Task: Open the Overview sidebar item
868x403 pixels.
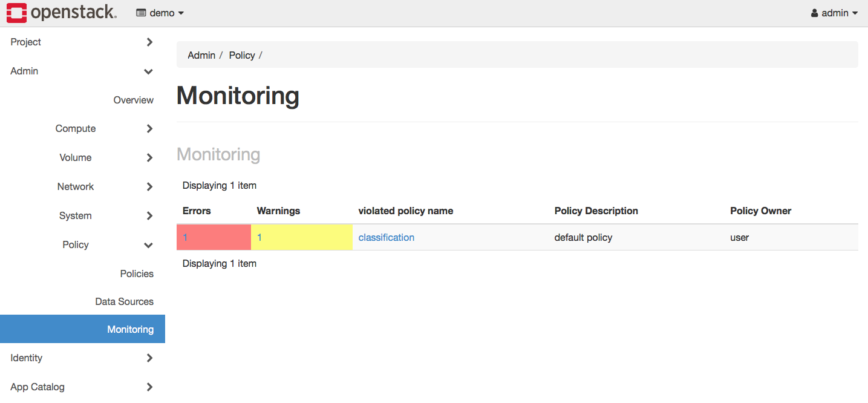Action: point(134,100)
